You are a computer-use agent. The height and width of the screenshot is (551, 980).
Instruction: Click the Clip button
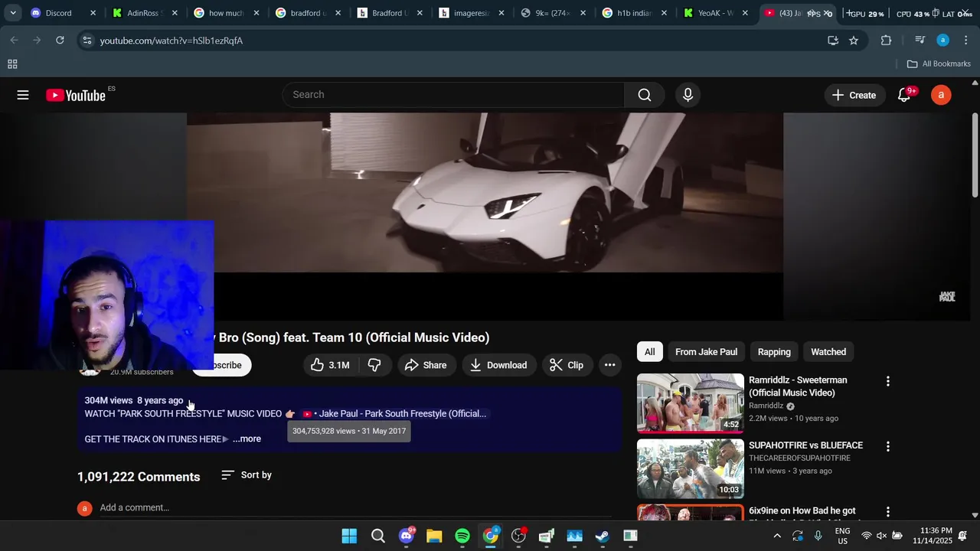tap(567, 365)
